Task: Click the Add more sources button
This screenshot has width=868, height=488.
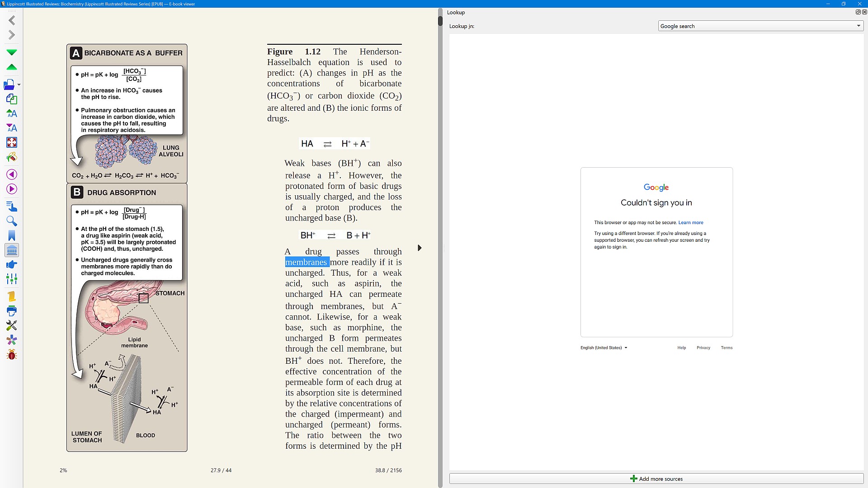Action: [656, 479]
